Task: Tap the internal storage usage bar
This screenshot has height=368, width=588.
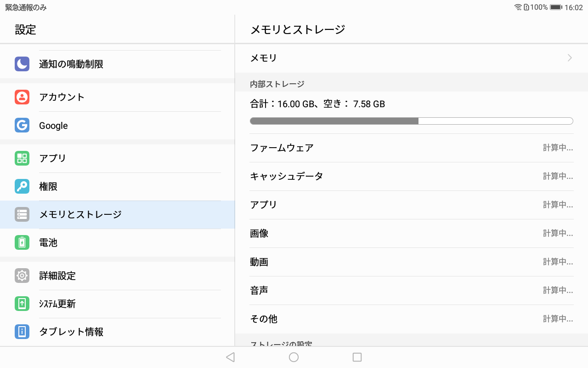Action: pyautogui.click(x=411, y=121)
